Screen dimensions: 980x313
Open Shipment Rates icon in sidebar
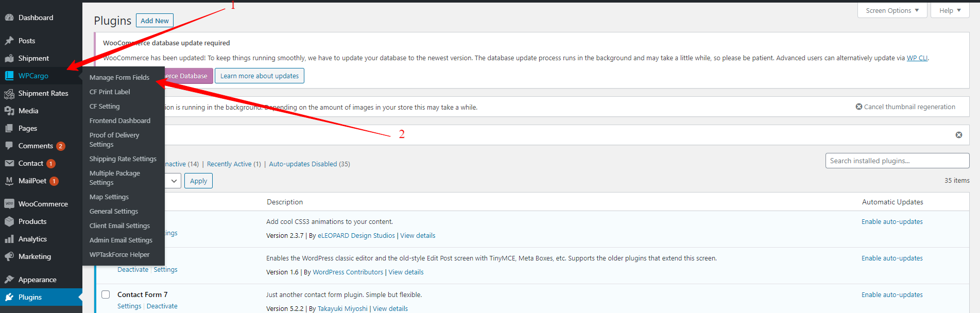point(9,93)
